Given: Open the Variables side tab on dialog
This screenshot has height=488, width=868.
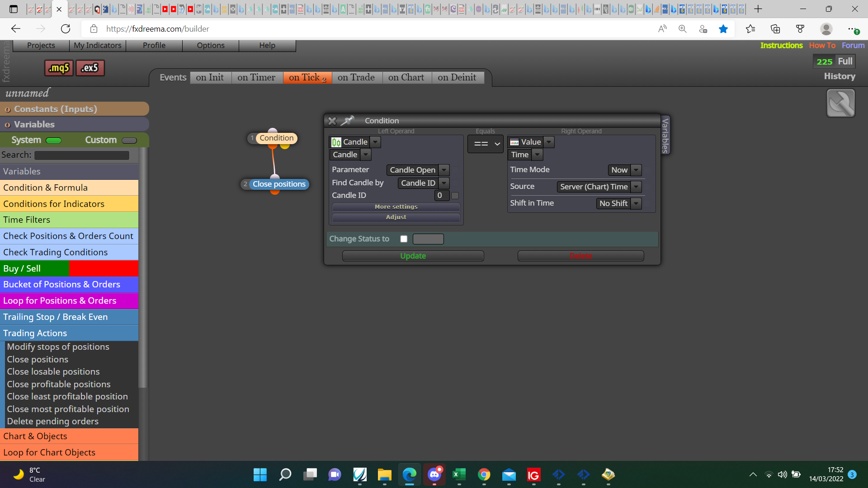Looking at the screenshot, I should coord(665,136).
